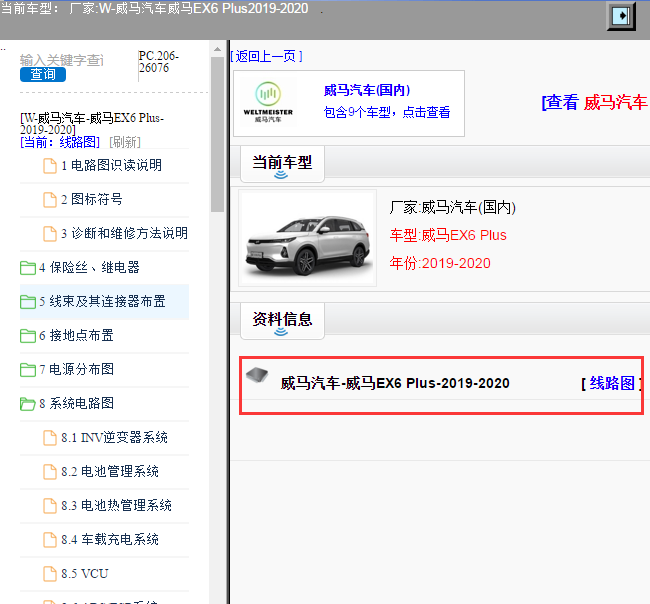Click 威马汽车-威马EX6 Plus-2019-2020 row title
Screen dimensions: 650x604
[x=395, y=383]
